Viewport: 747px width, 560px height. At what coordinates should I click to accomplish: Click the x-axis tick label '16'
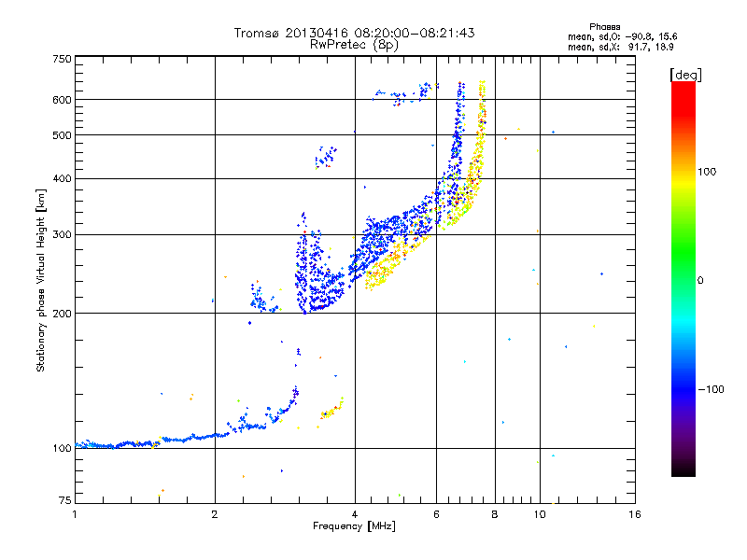[635, 514]
